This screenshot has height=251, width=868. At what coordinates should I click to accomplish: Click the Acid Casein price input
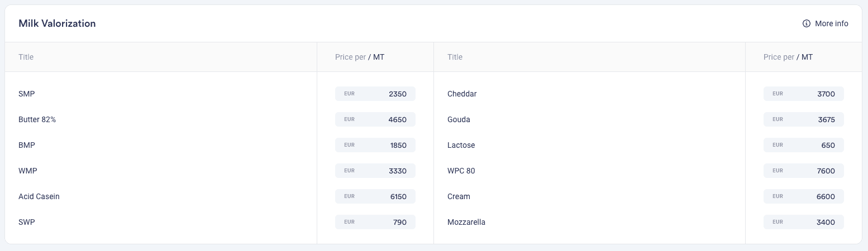[x=375, y=196]
